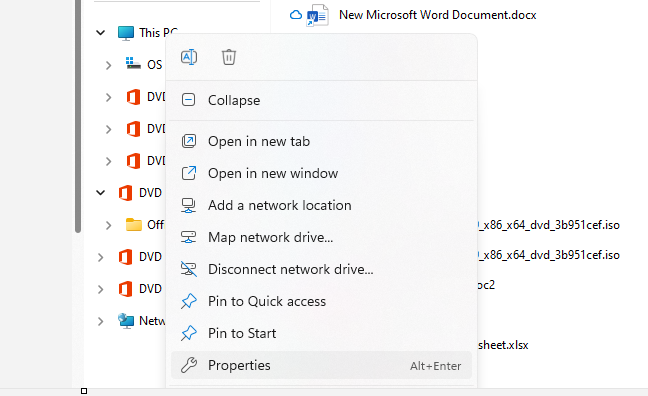Image resolution: width=648 pixels, height=396 pixels.
Task: Select the yellow Off folder icon
Action: pos(133,224)
